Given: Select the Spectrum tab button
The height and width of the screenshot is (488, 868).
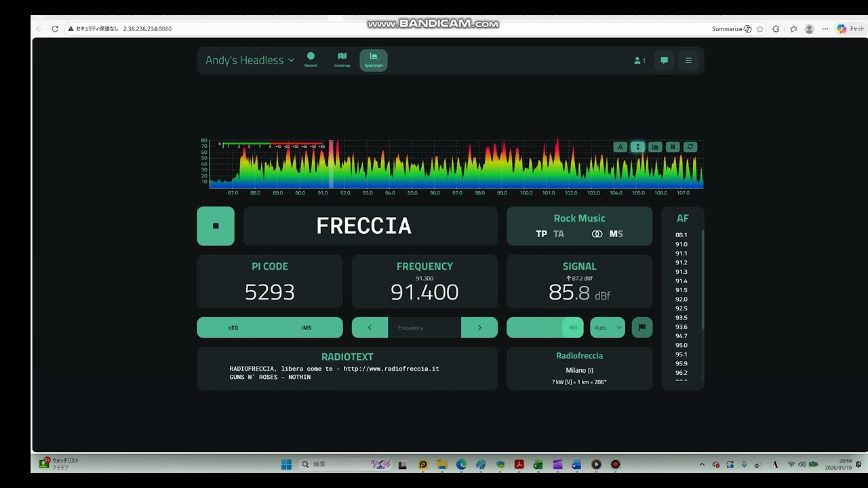Looking at the screenshot, I should (x=374, y=60).
